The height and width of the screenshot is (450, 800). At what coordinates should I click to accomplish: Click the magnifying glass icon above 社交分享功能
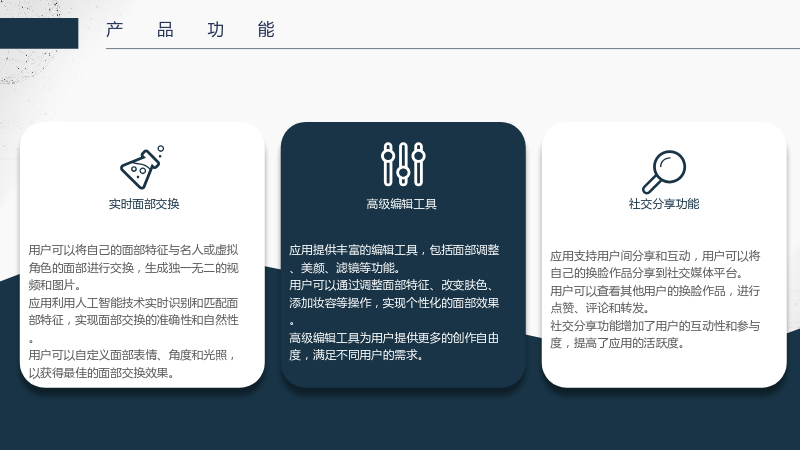point(664,172)
